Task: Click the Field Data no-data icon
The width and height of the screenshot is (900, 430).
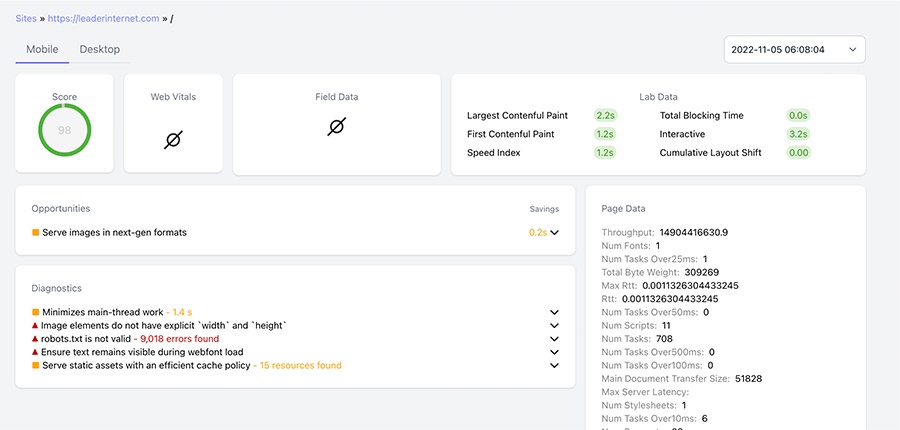Action: tap(337, 127)
